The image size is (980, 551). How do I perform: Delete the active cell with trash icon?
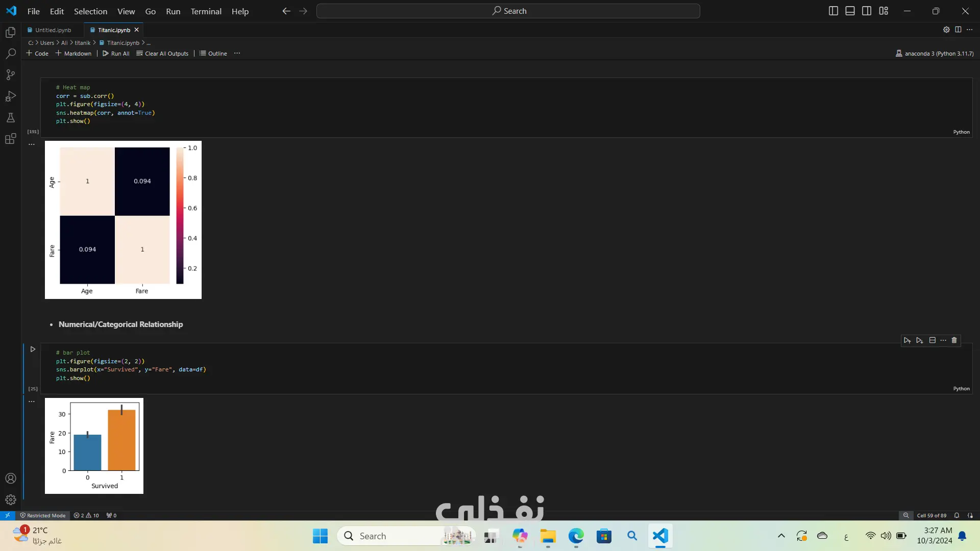[954, 340]
